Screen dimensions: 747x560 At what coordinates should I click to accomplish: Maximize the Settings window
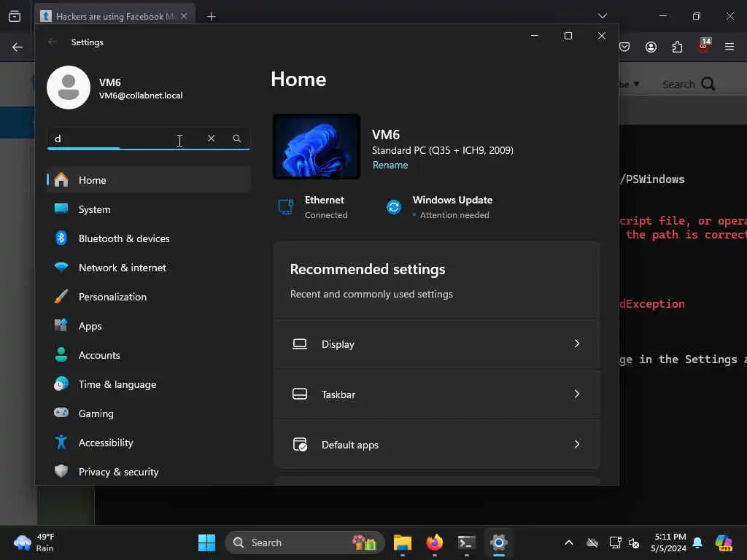568,36
